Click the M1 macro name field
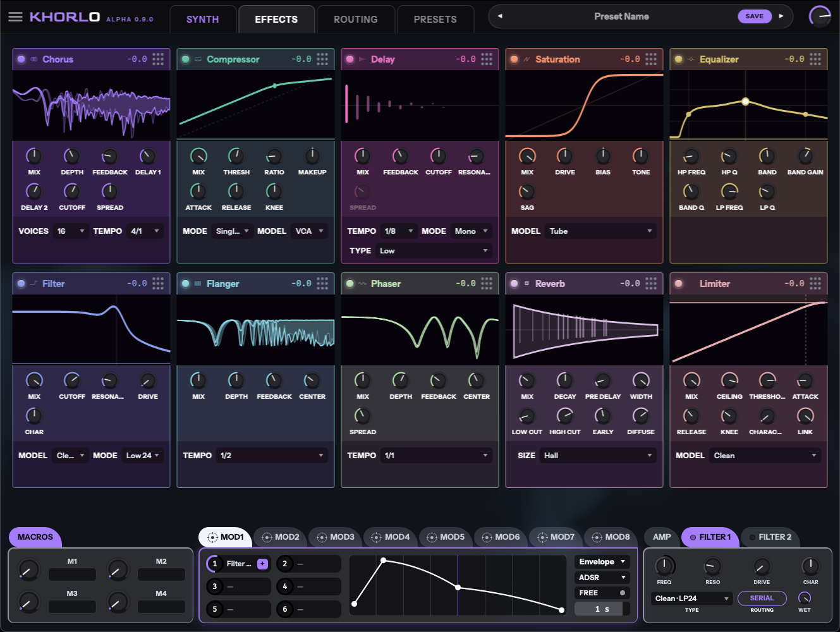The width and height of the screenshot is (840, 632). point(72,574)
